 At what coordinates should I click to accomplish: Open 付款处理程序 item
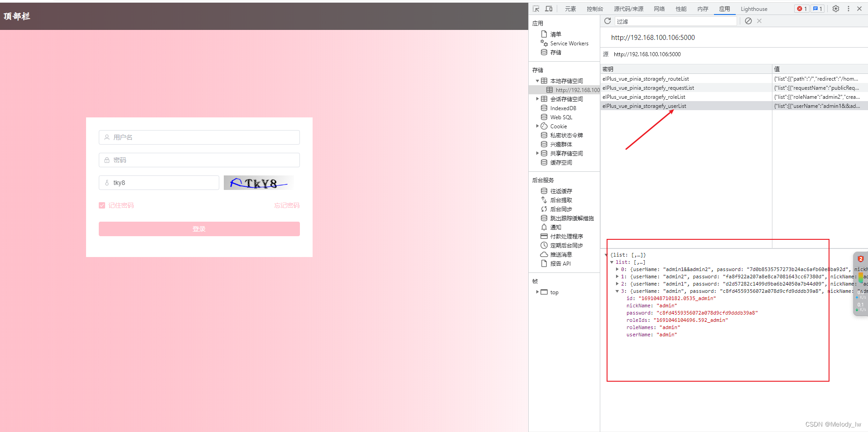click(x=566, y=236)
